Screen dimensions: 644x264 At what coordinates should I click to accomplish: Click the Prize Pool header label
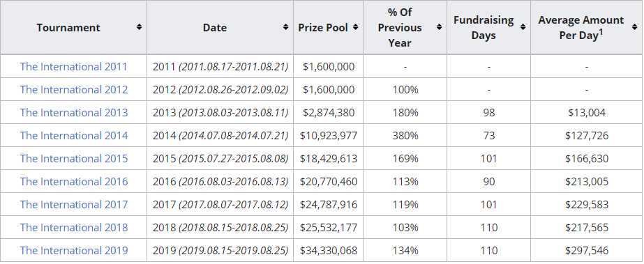click(323, 27)
